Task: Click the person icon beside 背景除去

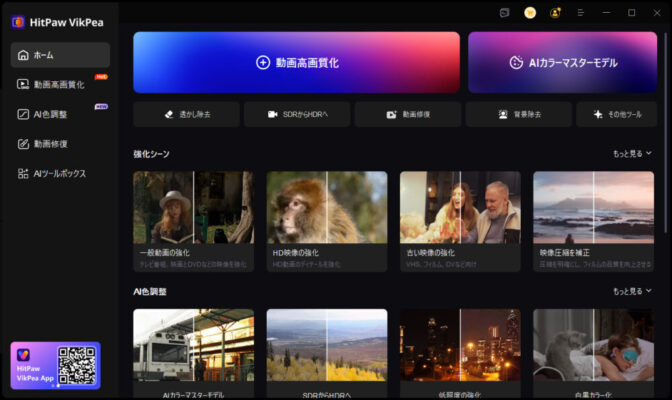Action: [503, 114]
